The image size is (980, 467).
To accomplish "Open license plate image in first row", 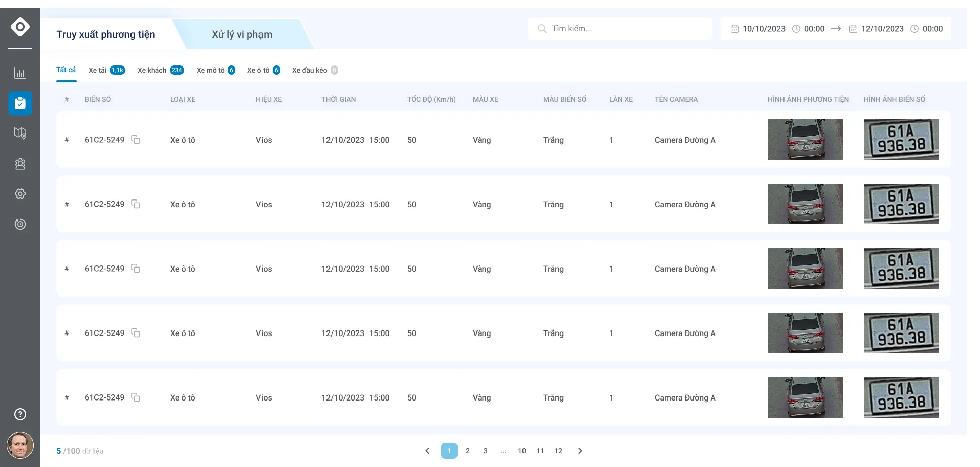I will pyautogui.click(x=901, y=140).
